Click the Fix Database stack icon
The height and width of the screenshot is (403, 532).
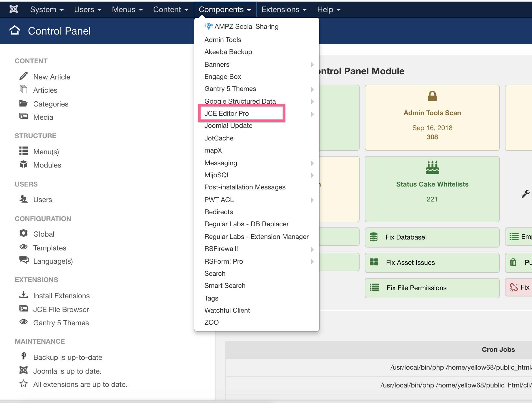374,237
